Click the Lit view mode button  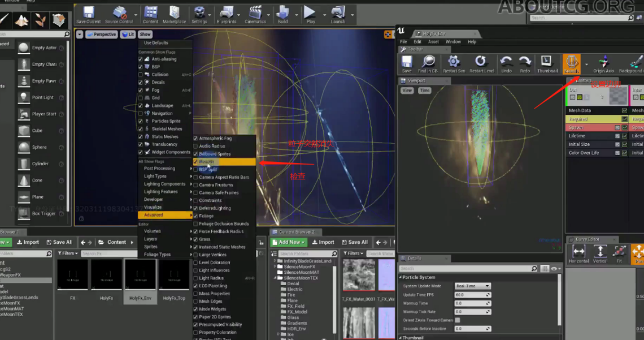pyautogui.click(x=128, y=35)
